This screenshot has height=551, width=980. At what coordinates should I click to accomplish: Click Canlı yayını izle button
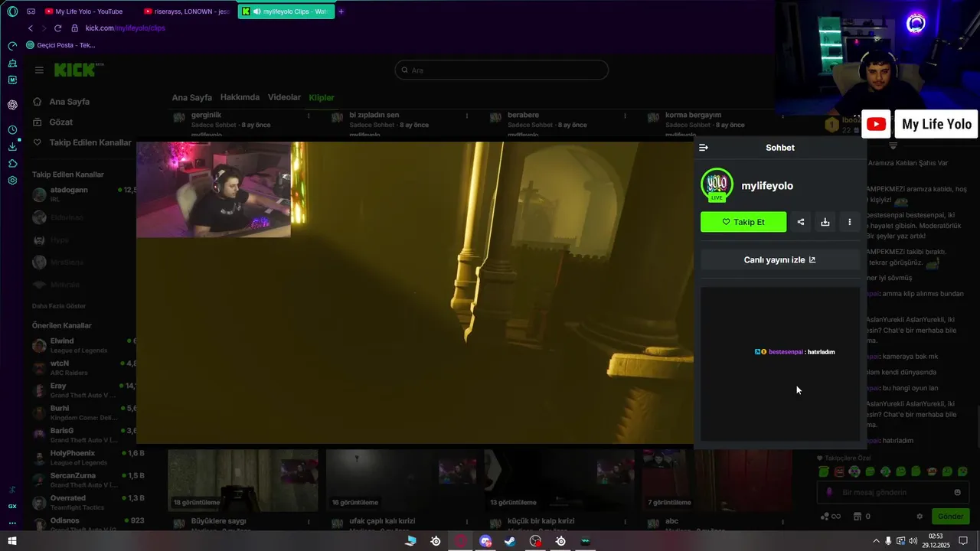coord(780,259)
